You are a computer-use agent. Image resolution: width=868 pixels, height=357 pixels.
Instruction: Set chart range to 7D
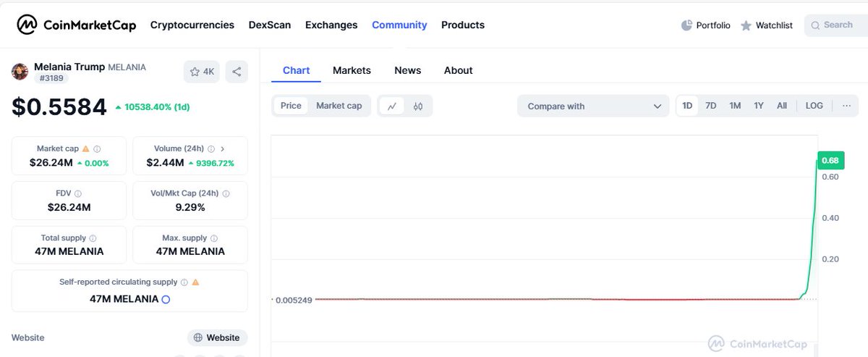click(711, 106)
